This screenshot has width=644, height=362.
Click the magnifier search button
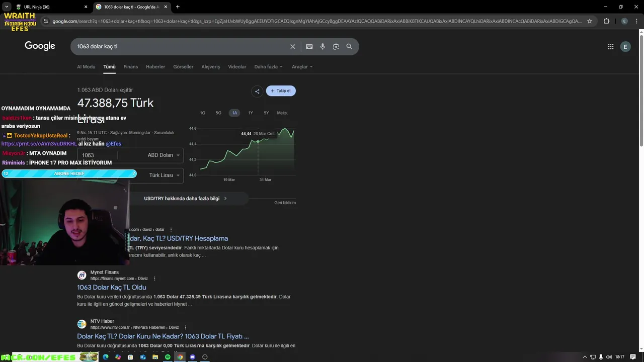(x=349, y=46)
